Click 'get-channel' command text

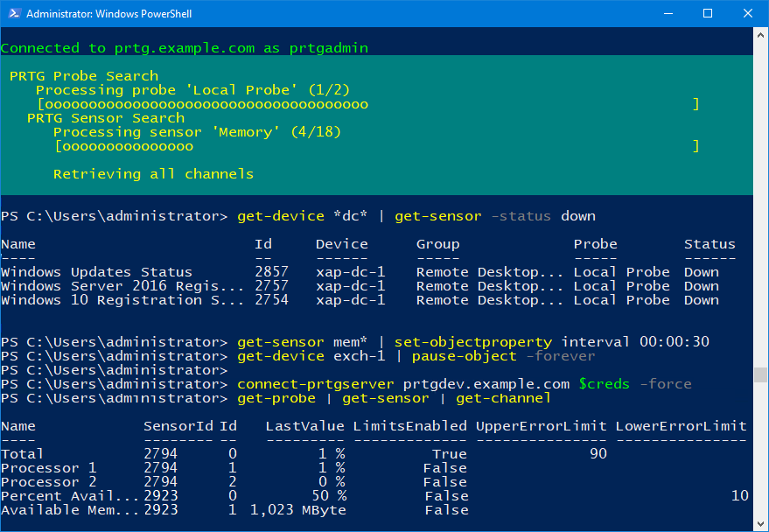[x=503, y=398]
